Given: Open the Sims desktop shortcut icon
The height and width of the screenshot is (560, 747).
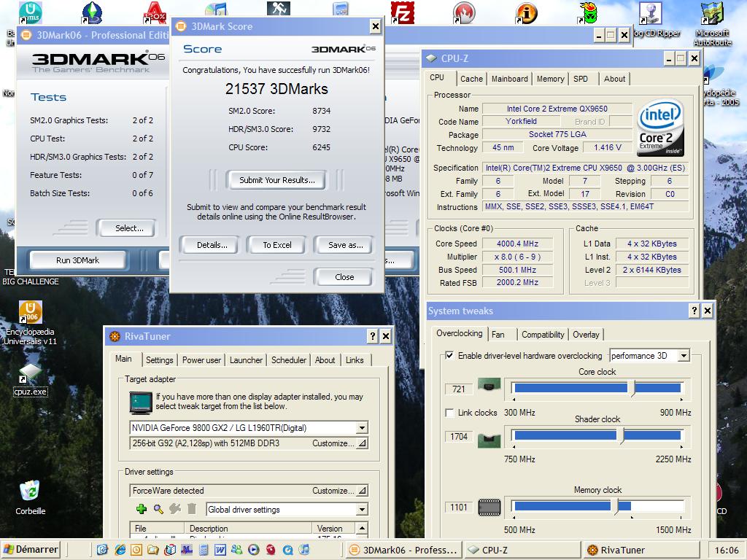Looking at the screenshot, I should [92, 12].
